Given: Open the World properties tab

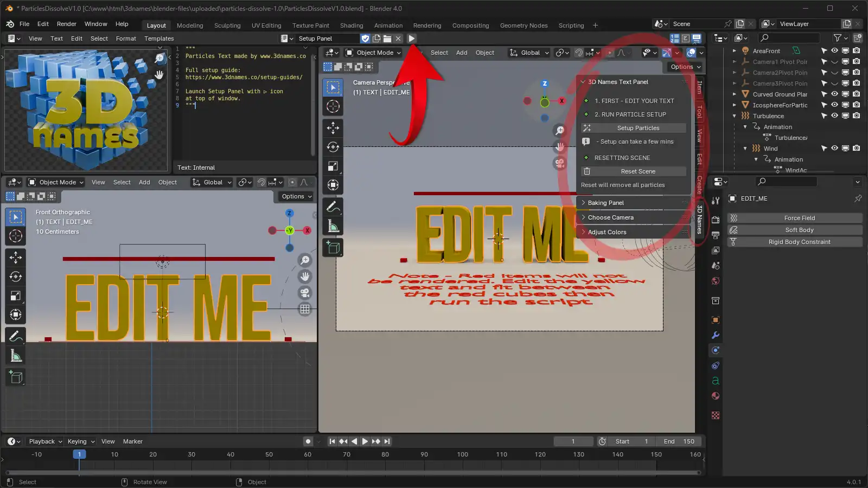Looking at the screenshot, I should tap(716, 281).
